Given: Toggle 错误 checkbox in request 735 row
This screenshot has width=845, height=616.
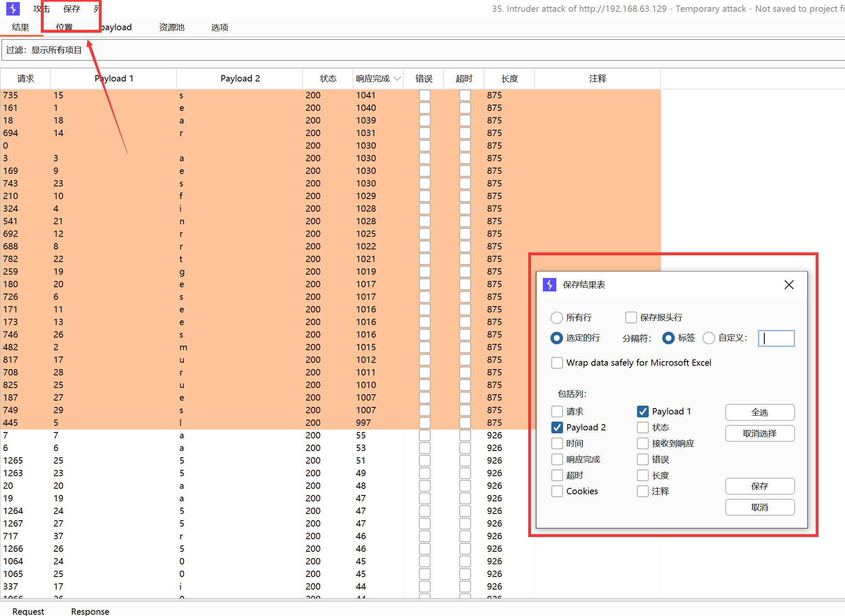Looking at the screenshot, I should (425, 95).
